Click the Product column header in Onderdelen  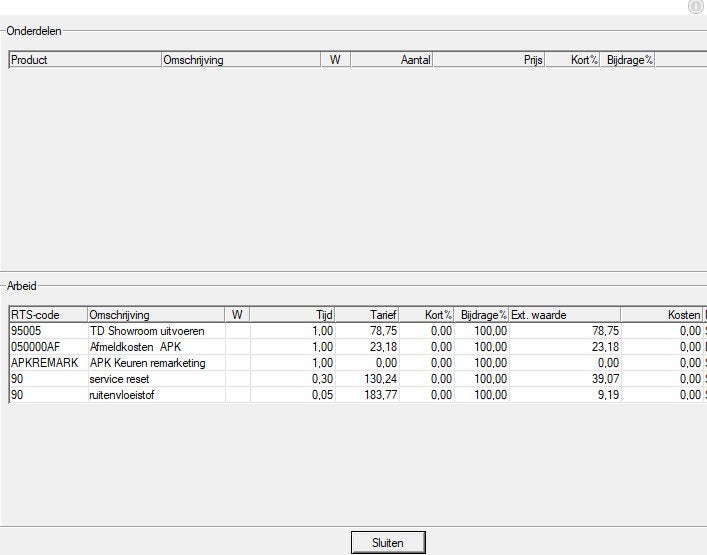[85, 60]
